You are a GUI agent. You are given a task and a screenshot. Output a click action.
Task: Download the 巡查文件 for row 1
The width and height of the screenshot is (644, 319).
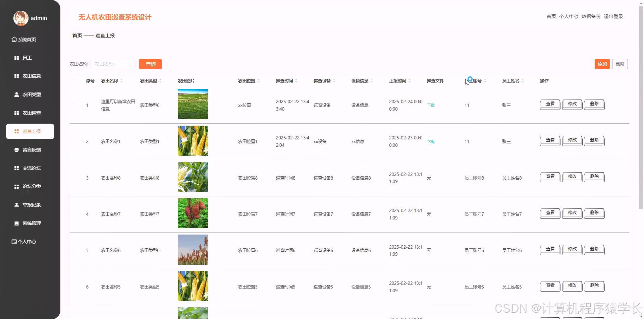(x=431, y=105)
